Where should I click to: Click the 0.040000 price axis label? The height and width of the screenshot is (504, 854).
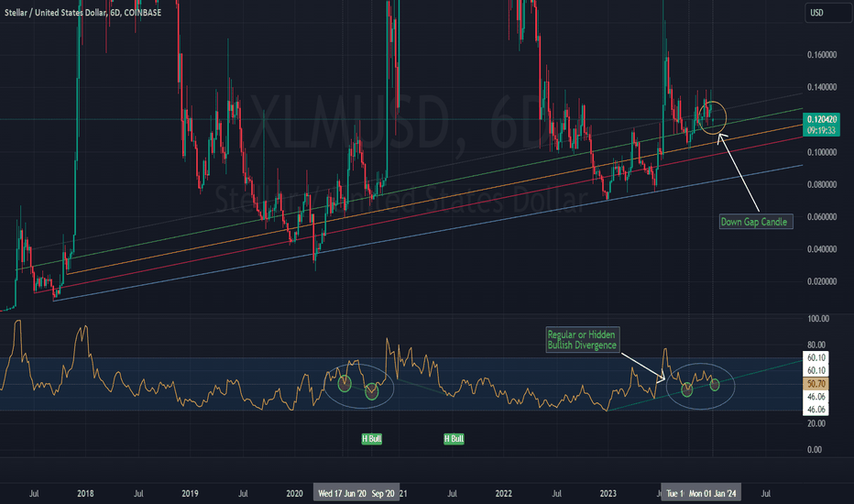click(x=821, y=249)
